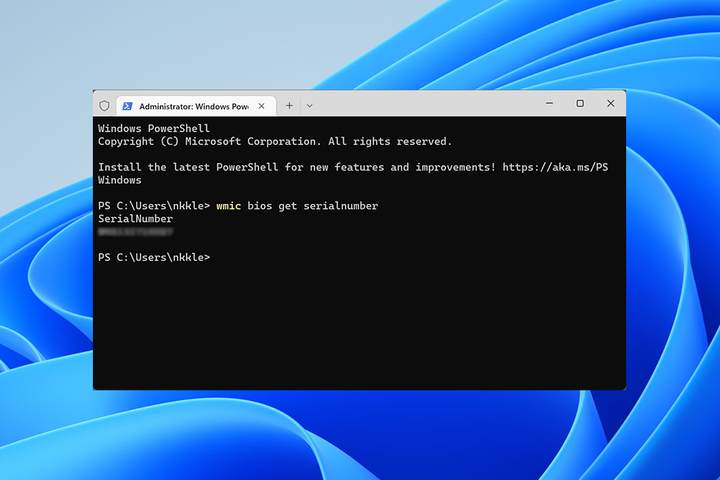Close the Administrator PowerShell tab
The height and width of the screenshot is (480, 720).
261,106
